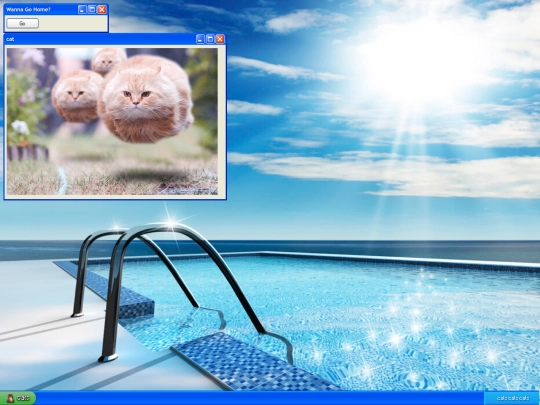This screenshot has width=540, height=405.
Task: Close the Wanna Go Home? window
Action: pyautogui.click(x=102, y=10)
